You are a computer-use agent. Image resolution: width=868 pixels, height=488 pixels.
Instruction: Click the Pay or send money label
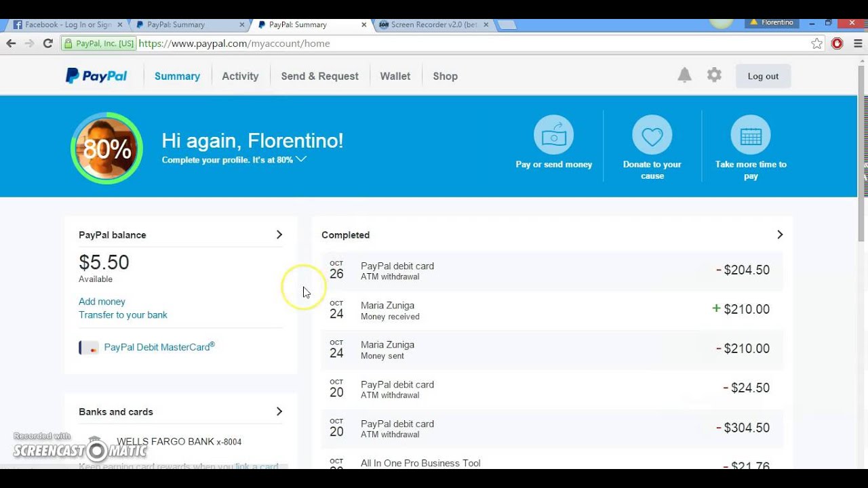click(554, 164)
